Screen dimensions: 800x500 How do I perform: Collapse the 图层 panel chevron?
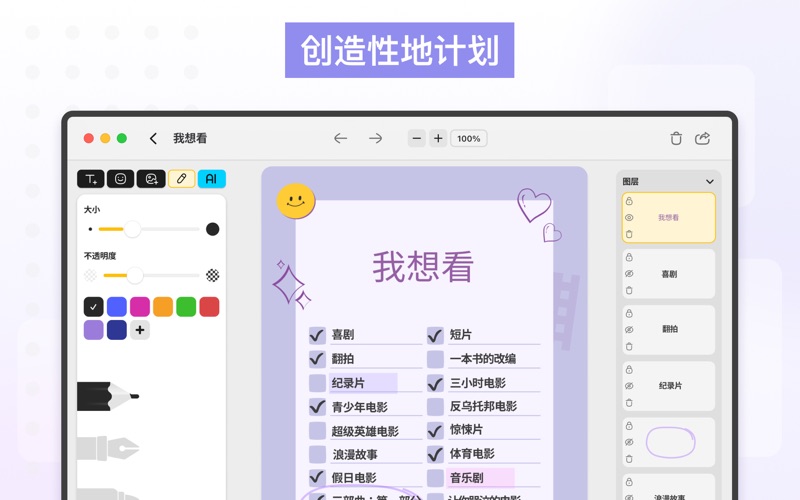tap(710, 182)
